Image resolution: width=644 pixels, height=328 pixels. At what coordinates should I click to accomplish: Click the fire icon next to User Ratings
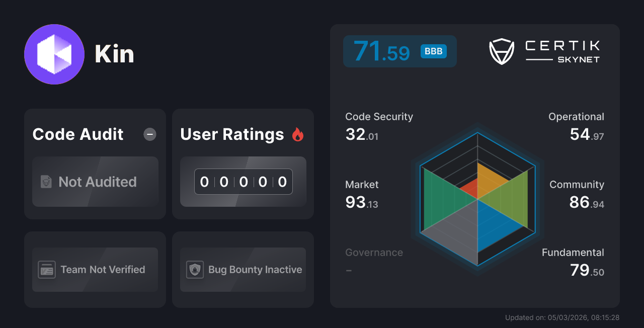tap(298, 134)
